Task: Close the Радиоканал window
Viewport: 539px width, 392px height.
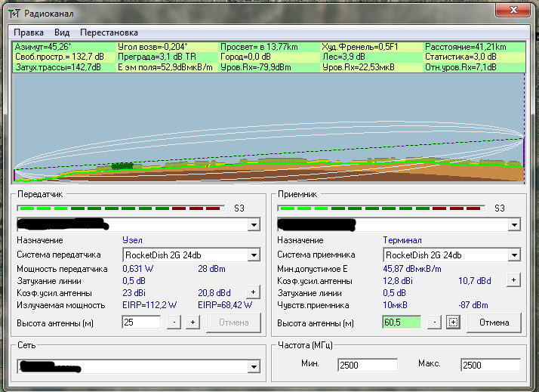Action: click(512, 11)
